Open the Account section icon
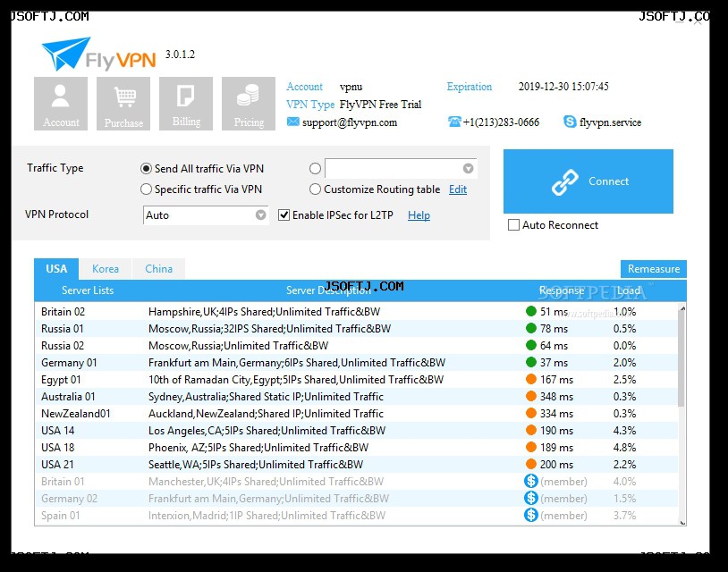The height and width of the screenshot is (572, 728). click(61, 104)
